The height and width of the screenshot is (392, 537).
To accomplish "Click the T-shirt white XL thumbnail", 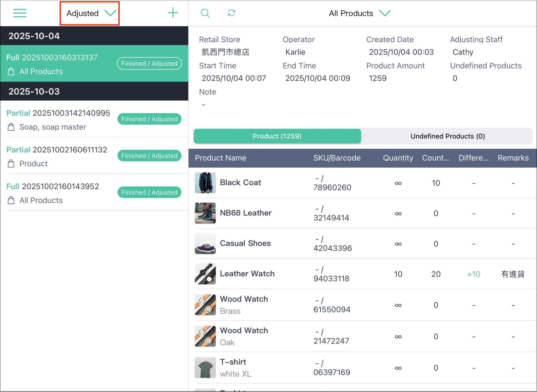I will [205, 368].
